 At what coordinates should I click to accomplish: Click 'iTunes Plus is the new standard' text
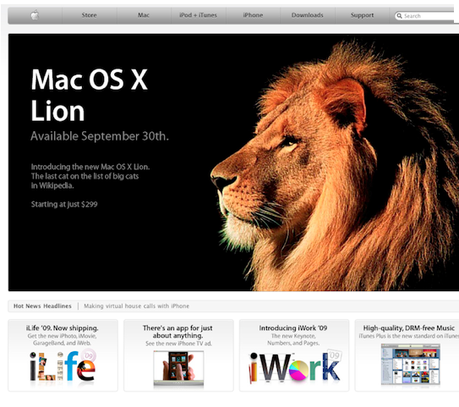pos(409,336)
